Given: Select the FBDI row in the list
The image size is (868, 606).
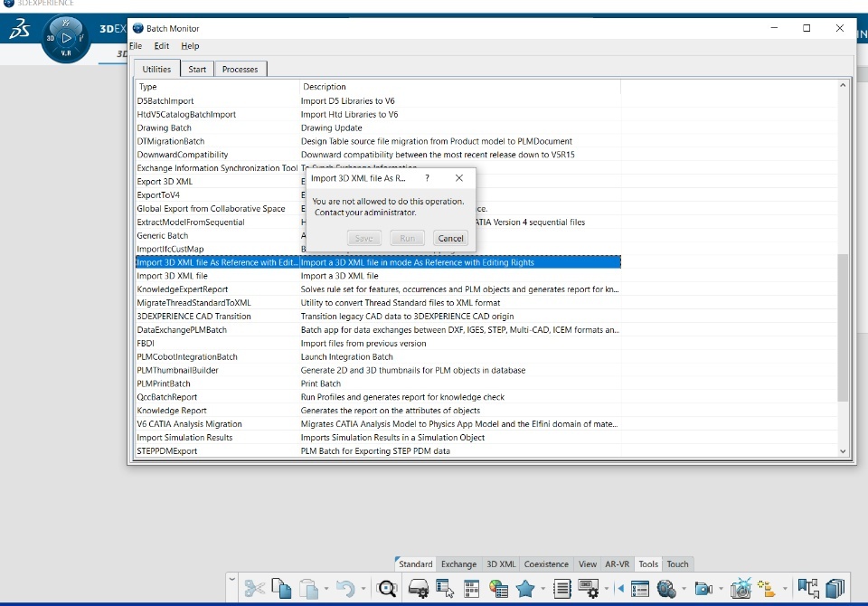Looking at the screenshot, I should [378, 344].
